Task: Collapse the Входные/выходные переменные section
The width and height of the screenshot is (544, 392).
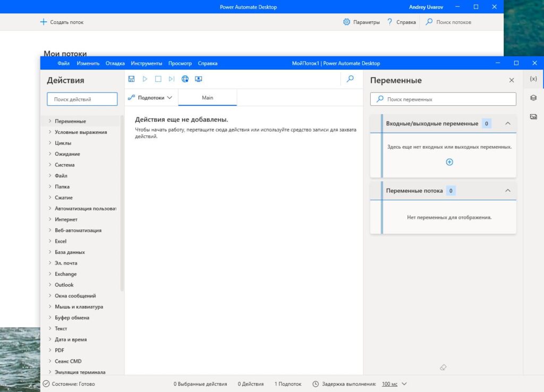Action: (507, 123)
